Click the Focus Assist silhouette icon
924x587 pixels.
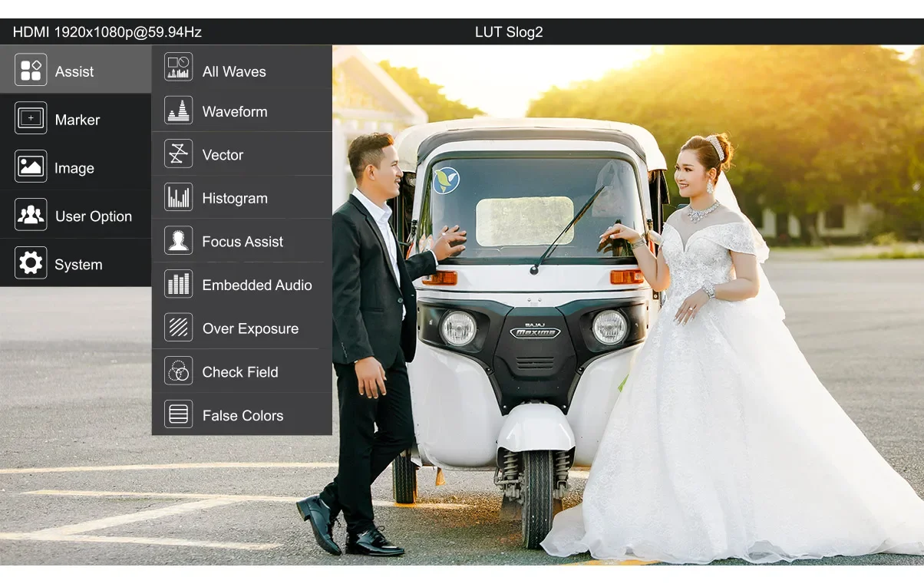(x=179, y=241)
